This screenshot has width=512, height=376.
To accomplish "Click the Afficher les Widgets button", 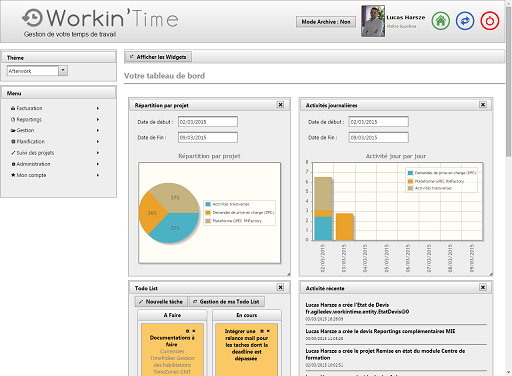I will (158, 57).
